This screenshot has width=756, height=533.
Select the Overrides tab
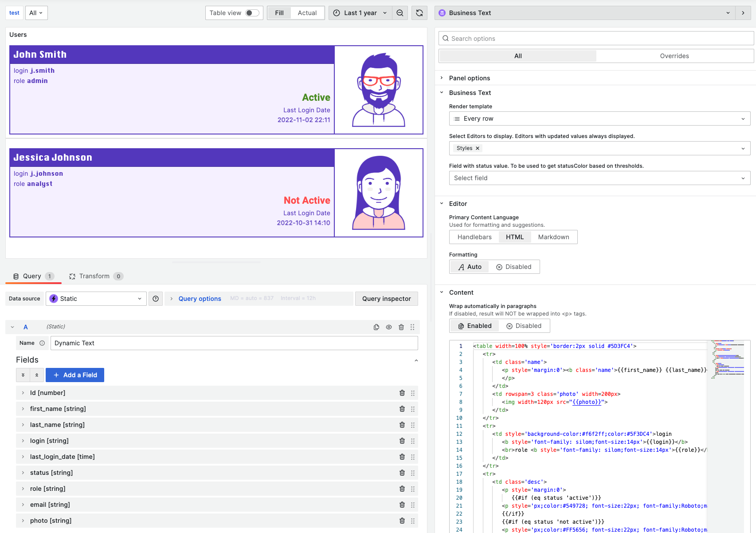pyautogui.click(x=674, y=56)
